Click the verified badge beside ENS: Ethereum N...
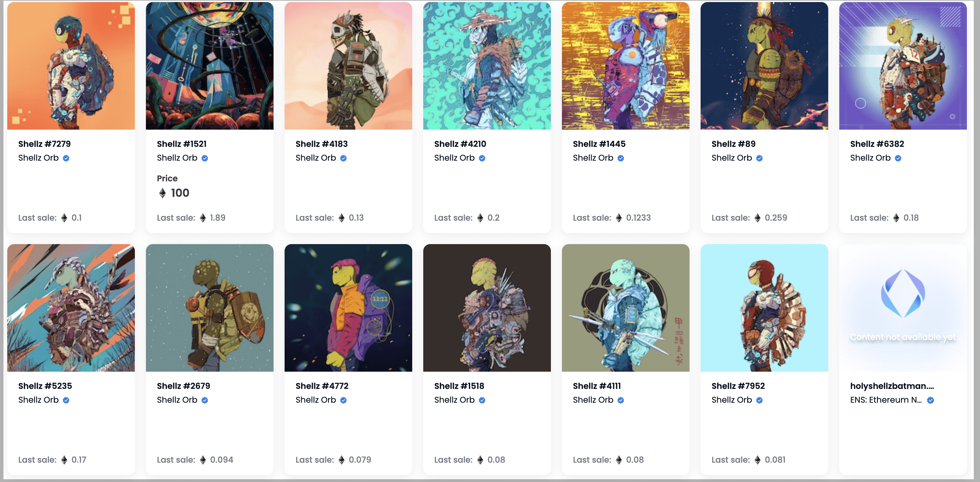This screenshot has width=980, height=482. (x=930, y=400)
